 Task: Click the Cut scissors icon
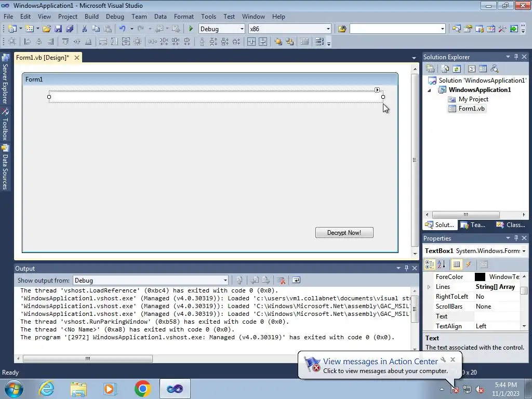point(85,29)
